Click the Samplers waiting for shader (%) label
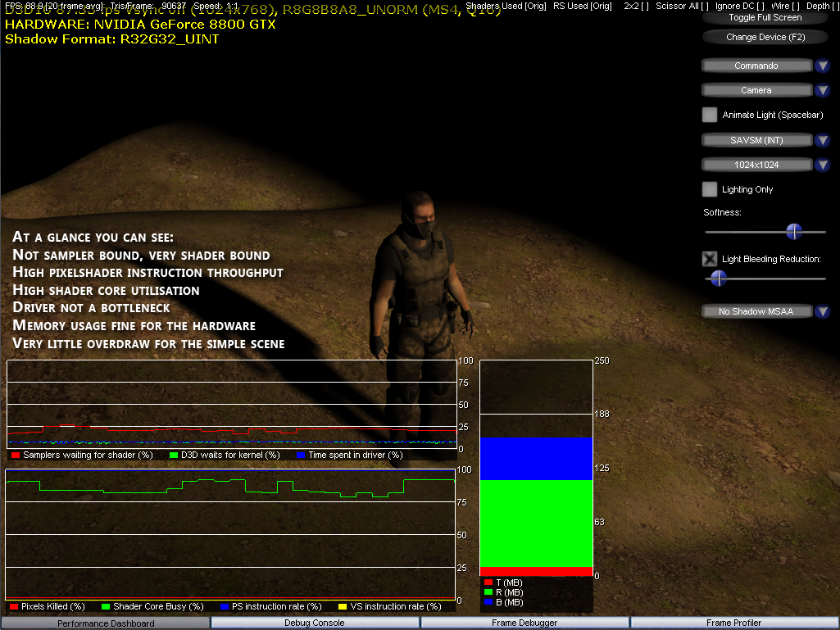This screenshot has width=840, height=630. pyautogui.click(x=88, y=455)
